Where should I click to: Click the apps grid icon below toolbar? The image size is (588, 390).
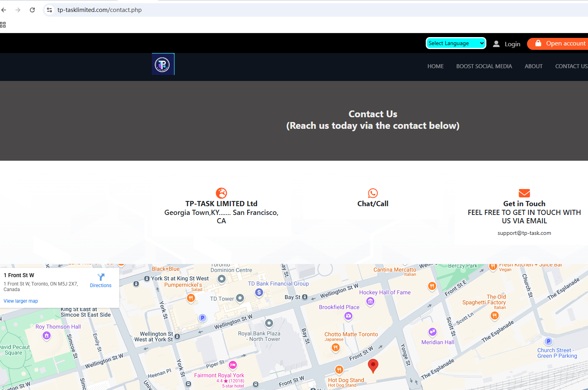click(3, 25)
